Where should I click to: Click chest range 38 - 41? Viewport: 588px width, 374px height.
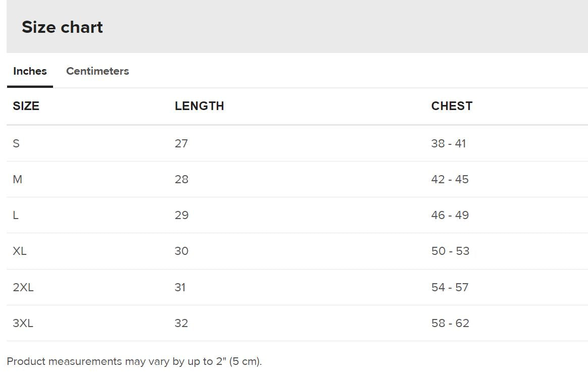[449, 143]
